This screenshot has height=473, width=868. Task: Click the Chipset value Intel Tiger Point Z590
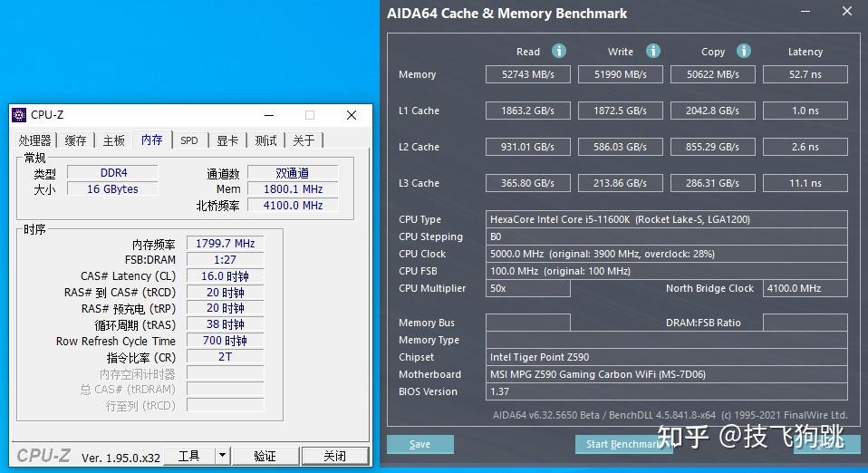667,357
